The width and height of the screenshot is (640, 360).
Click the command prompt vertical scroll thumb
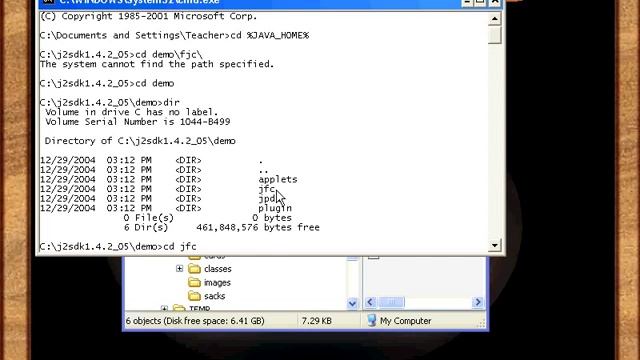click(x=494, y=35)
